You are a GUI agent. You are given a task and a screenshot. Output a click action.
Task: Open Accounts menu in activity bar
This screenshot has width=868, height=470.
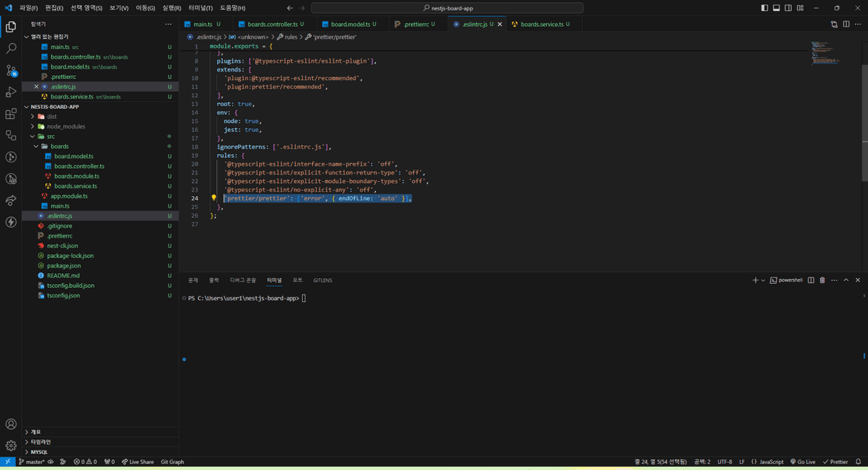click(11, 424)
